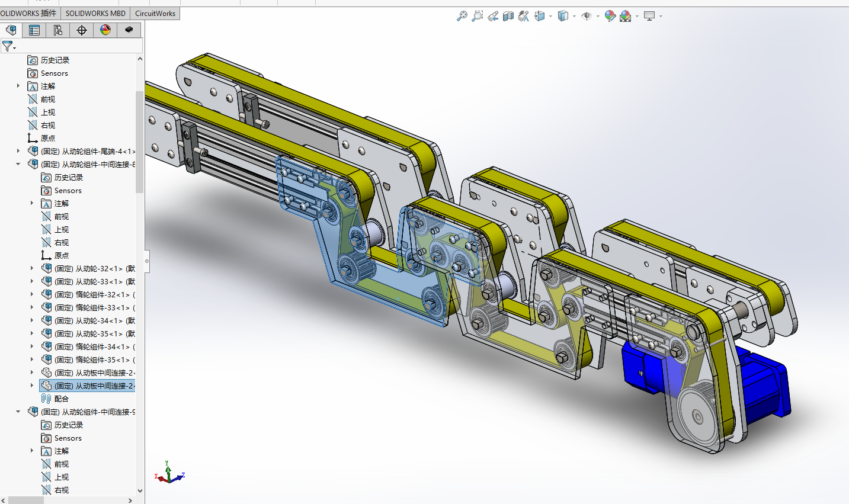
Task: Activate the Section View tool
Action: [x=508, y=17]
